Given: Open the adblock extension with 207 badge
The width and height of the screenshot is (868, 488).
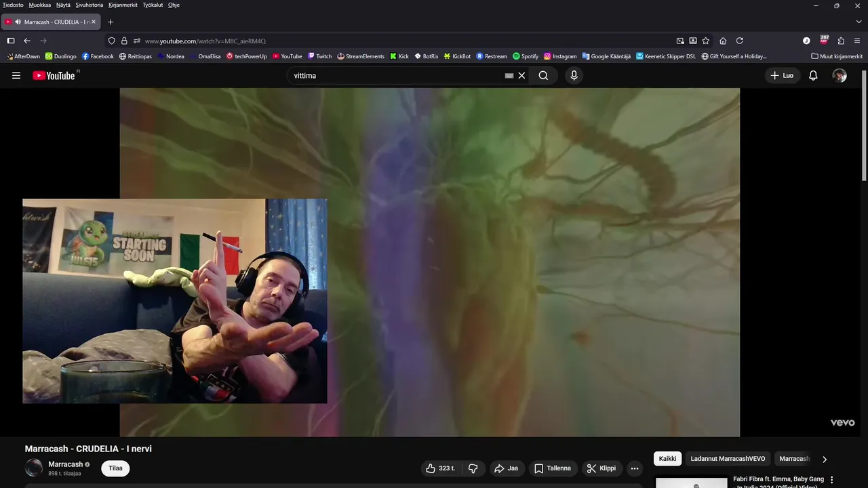Looking at the screenshot, I should [x=824, y=40].
